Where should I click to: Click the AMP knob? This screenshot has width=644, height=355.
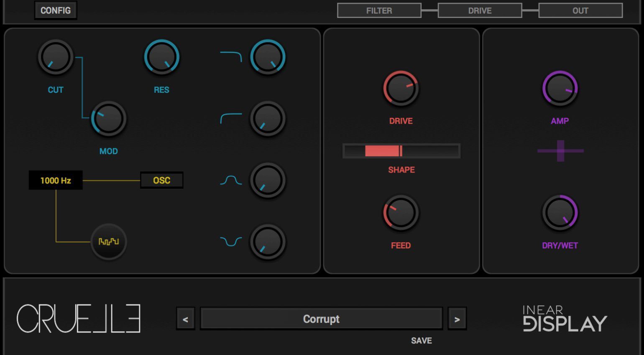coord(560,89)
